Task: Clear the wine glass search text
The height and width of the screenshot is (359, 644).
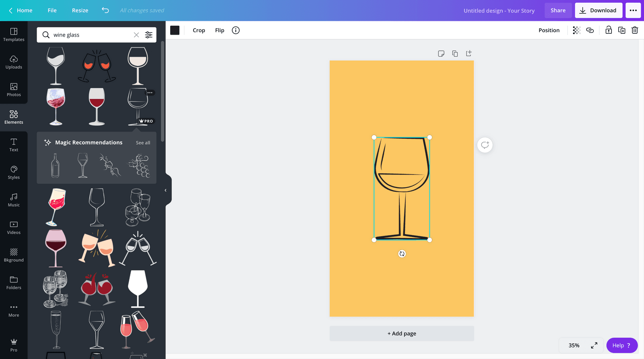Action: (x=136, y=35)
